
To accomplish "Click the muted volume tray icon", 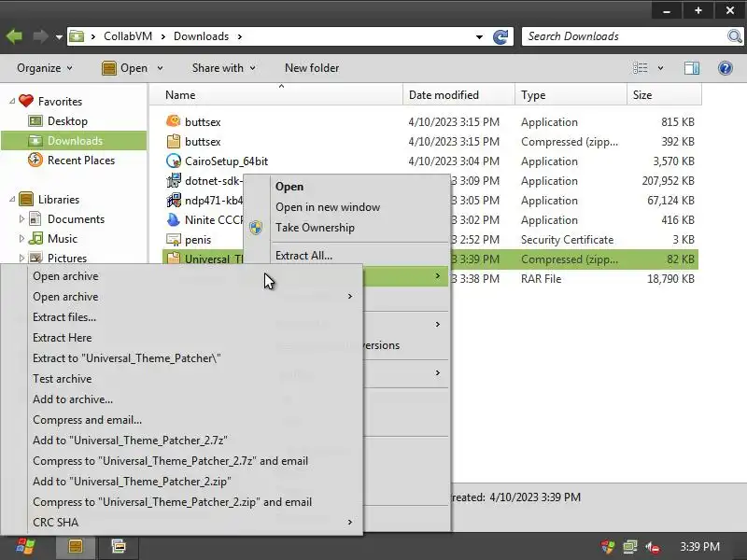I will [652, 547].
